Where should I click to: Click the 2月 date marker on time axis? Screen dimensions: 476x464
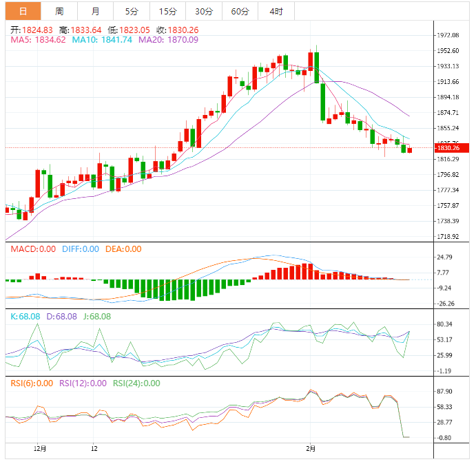coord(311,449)
